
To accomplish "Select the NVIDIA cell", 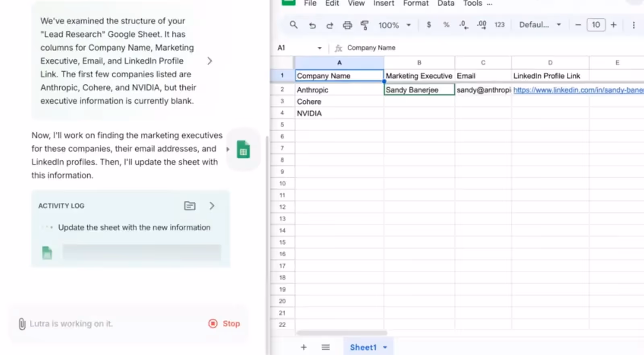I will point(339,113).
